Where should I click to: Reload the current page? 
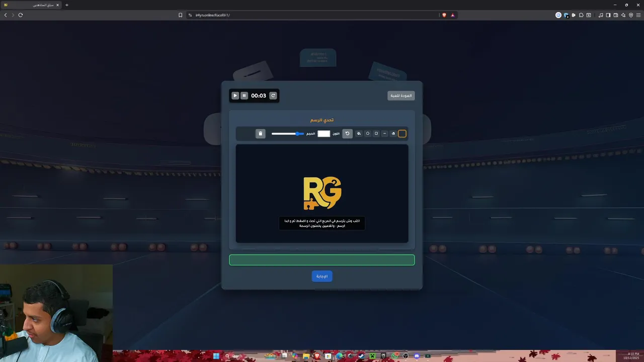[x=21, y=15]
